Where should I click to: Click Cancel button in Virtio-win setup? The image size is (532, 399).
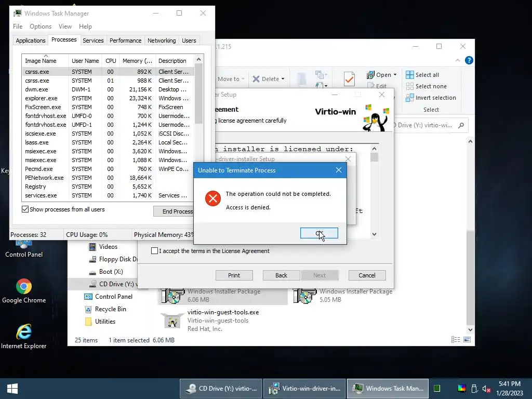[x=367, y=275]
